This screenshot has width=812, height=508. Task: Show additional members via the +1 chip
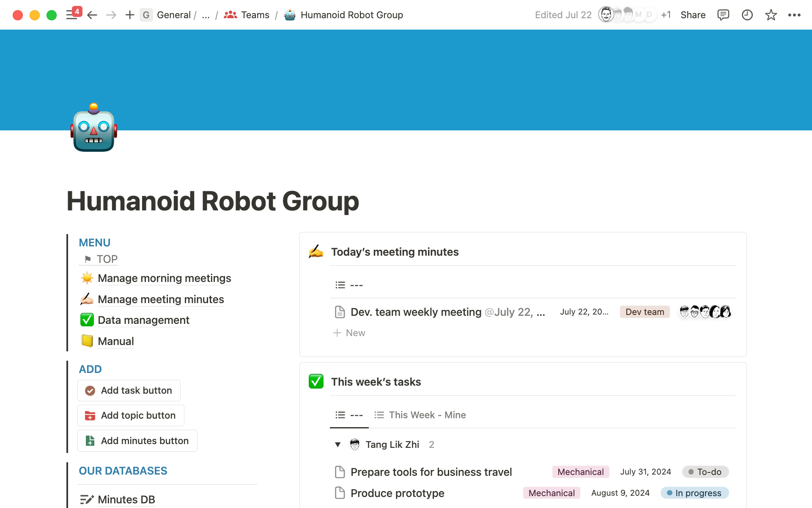pyautogui.click(x=666, y=15)
